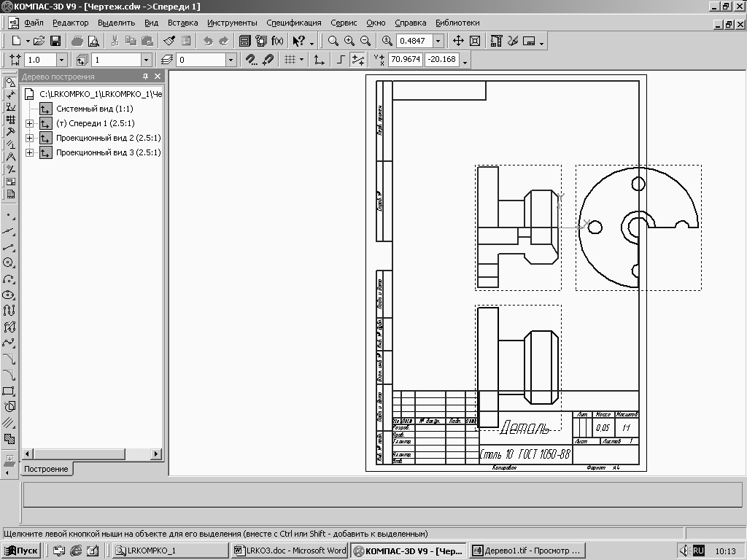Select the Rectangle tool in the side panel
Screen dimensions: 747x560
(9, 391)
